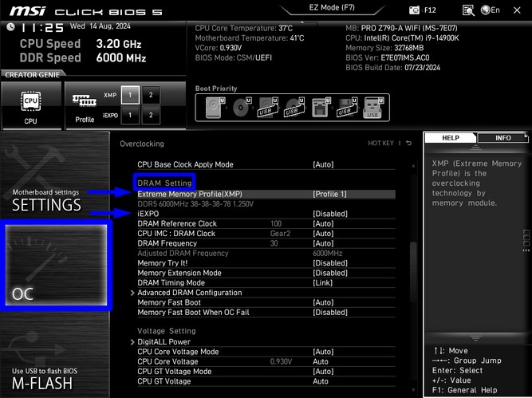The image size is (532, 398).
Task: Select the USB optical drive boot icon
Action: (x=294, y=108)
